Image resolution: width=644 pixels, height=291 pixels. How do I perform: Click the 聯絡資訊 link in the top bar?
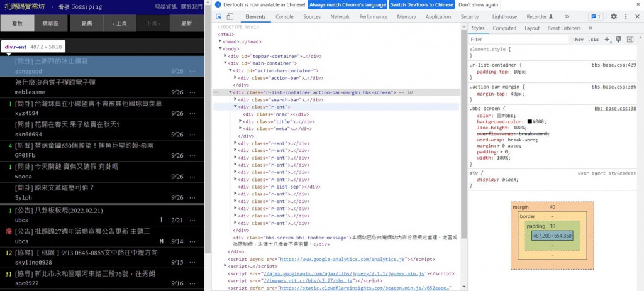[166, 6]
